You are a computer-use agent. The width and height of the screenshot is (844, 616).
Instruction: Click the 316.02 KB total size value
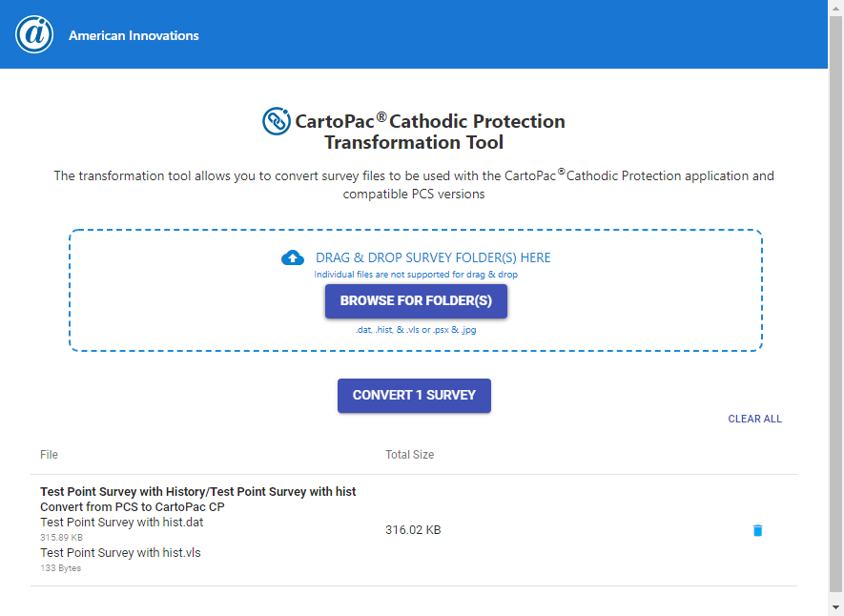coord(413,530)
